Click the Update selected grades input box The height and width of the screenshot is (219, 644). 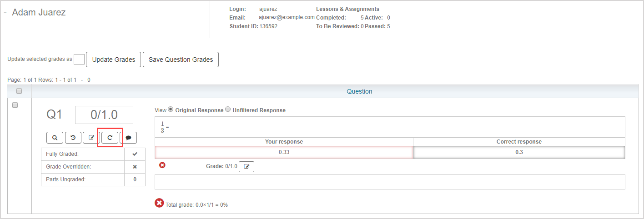(x=79, y=60)
